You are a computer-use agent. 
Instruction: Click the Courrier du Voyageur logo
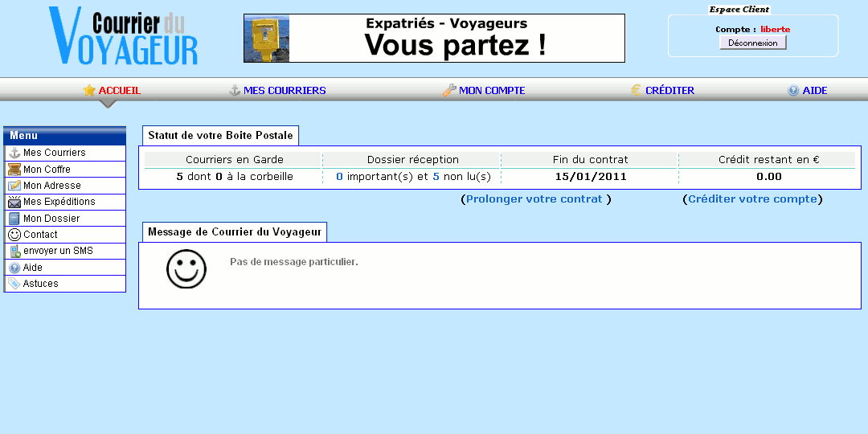123,37
